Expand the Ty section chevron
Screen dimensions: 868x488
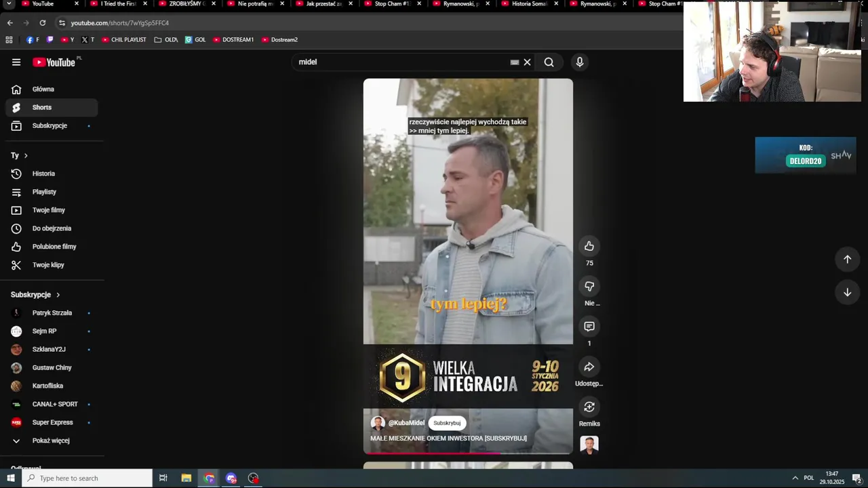click(26, 156)
